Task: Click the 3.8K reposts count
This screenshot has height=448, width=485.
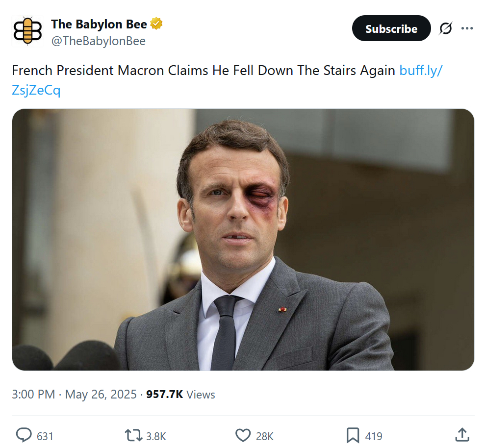Action: click(x=156, y=436)
